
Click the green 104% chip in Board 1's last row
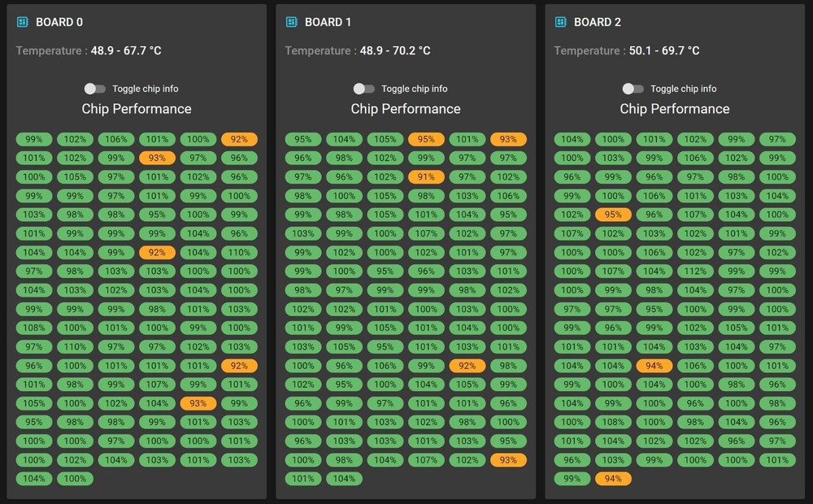pyautogui.click(x=344, y=479)
